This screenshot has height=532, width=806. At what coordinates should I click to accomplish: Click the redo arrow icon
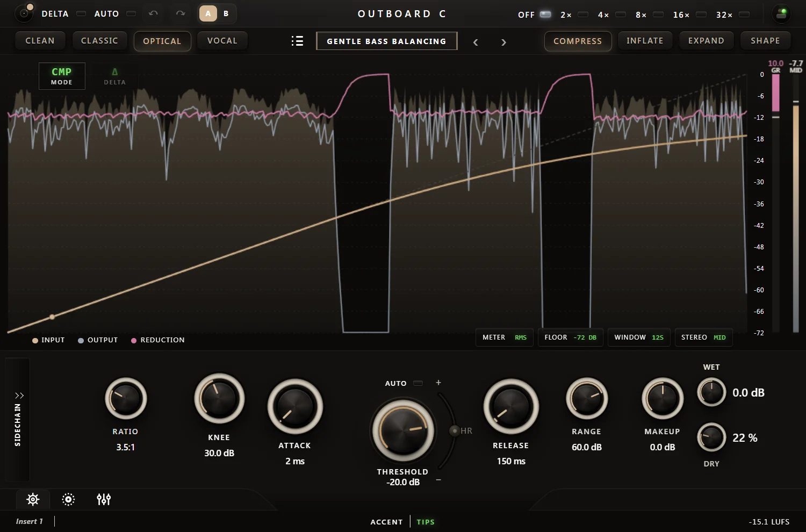181,13
